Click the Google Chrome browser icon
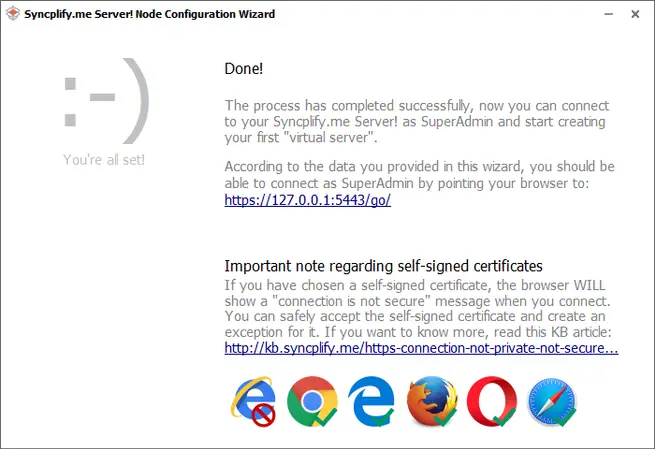The image size is (655, 449). click(311, 400)
